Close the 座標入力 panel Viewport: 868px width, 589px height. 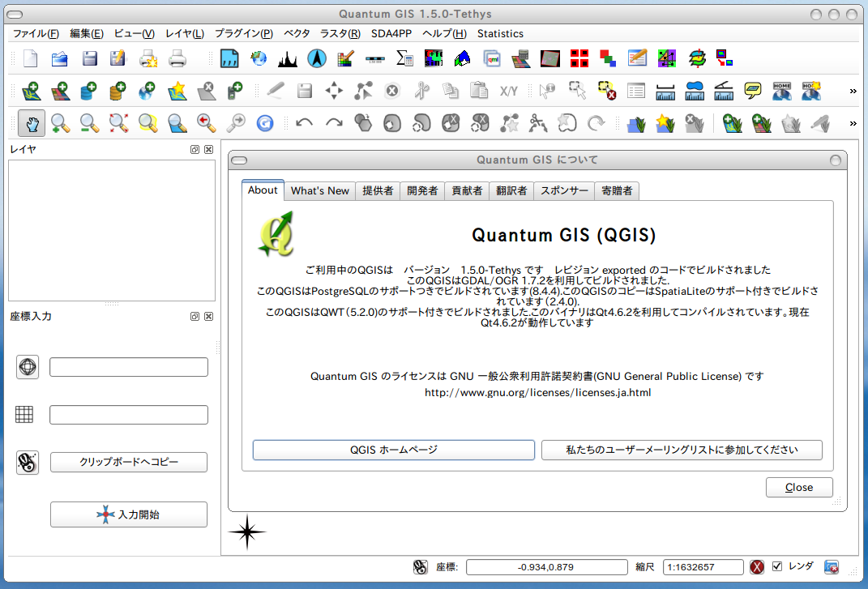coord(209,317)
